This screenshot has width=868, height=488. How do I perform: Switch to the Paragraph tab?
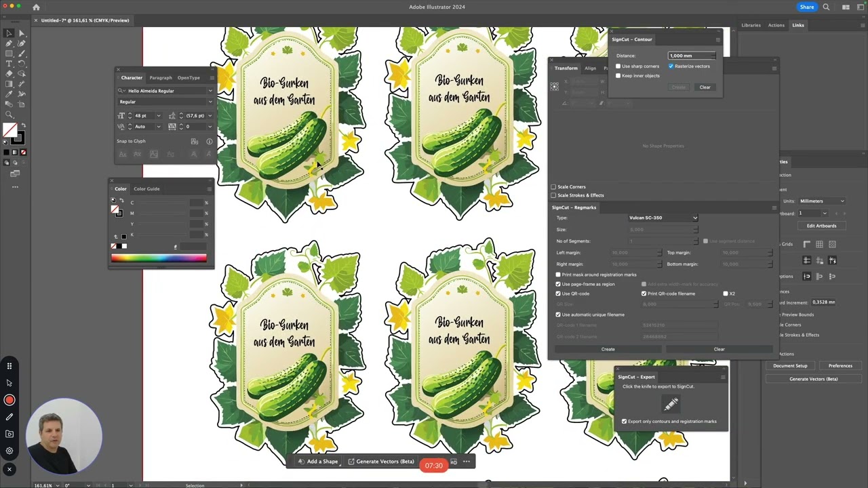pyautogui.click(x=161, y=78)
